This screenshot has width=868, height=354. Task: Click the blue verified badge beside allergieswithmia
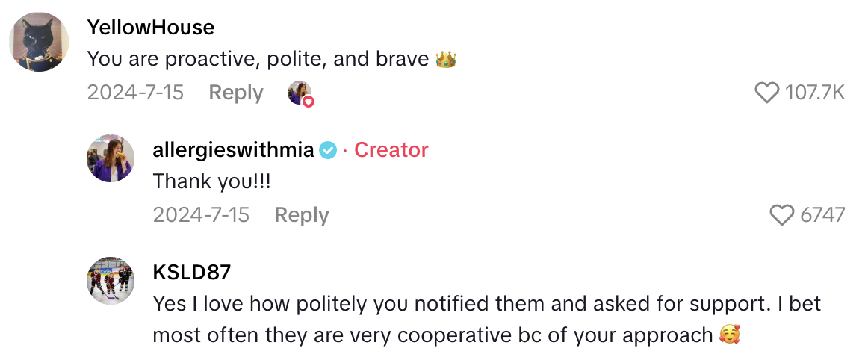click(x=327, y=150)
